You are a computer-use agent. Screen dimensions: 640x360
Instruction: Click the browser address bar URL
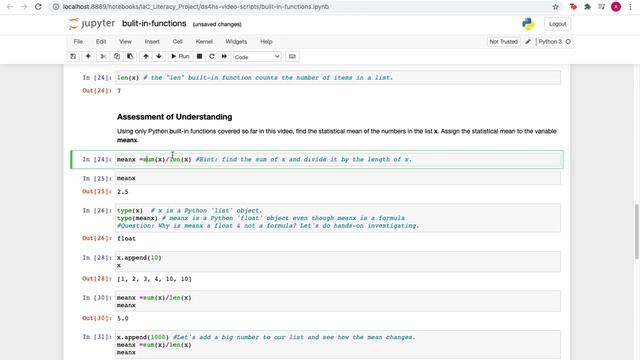196,7
